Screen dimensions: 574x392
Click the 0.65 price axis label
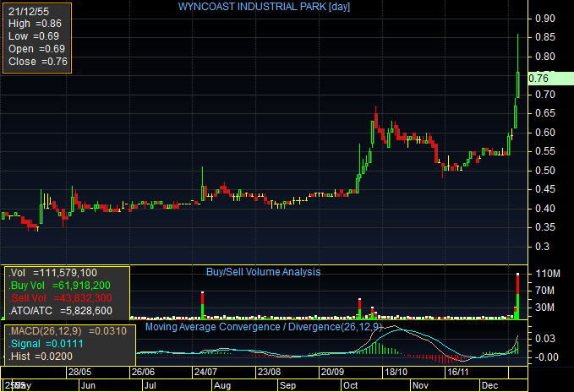545,113
